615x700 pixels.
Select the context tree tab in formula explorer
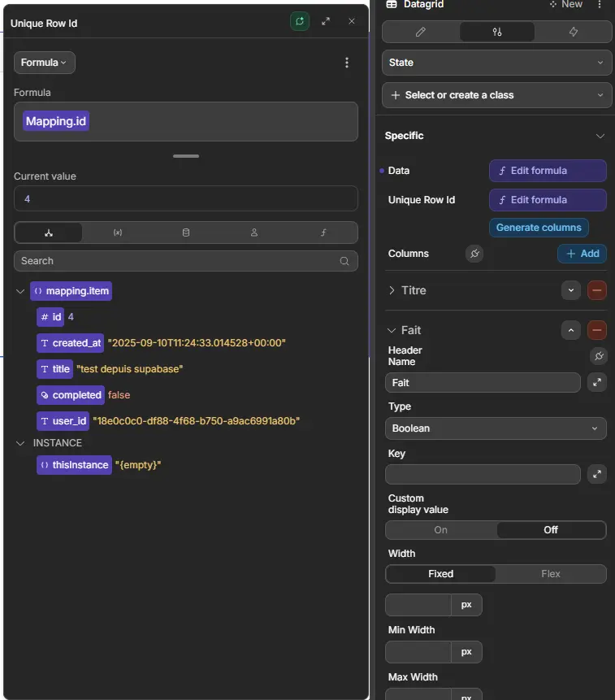(x=49, y=233)
